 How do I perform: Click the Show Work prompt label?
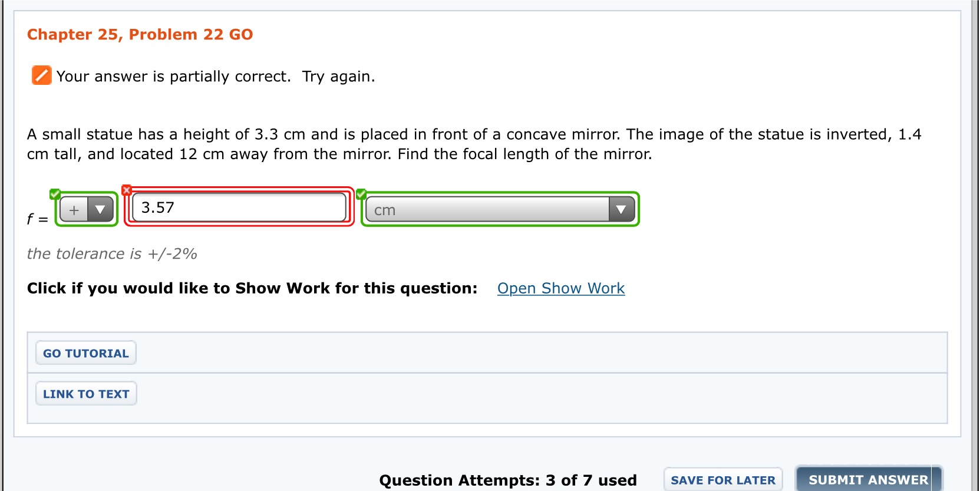tap(252, 288)
